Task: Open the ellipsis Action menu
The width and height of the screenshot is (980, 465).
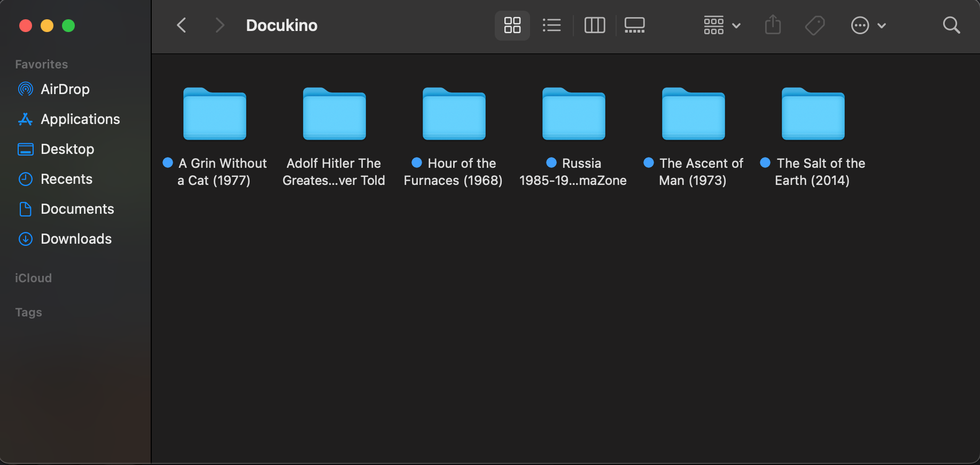Action: (x=868, y=25)
